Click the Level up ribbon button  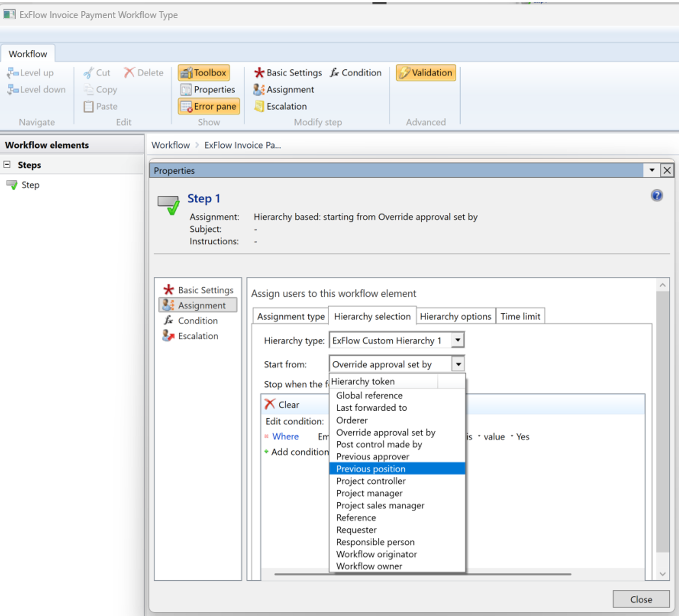tap(30, 73)
